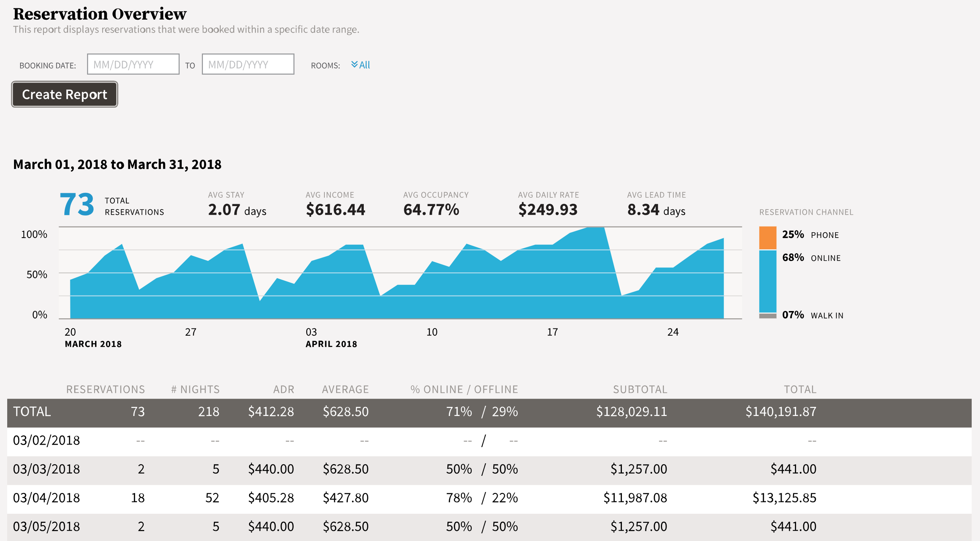Screen dimensions: 980x541
Task: Click the ADR column header
Action: (x=284, y=389)
